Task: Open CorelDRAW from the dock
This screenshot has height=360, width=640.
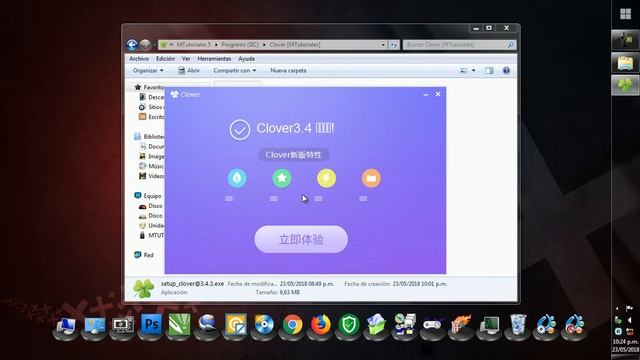Action: click(x=180, y=324)
